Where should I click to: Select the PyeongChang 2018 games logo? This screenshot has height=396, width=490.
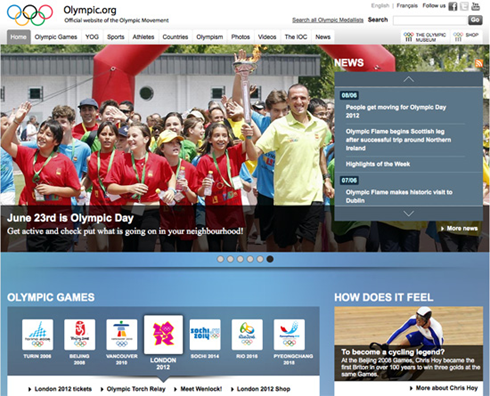click(x=289, y=334)
